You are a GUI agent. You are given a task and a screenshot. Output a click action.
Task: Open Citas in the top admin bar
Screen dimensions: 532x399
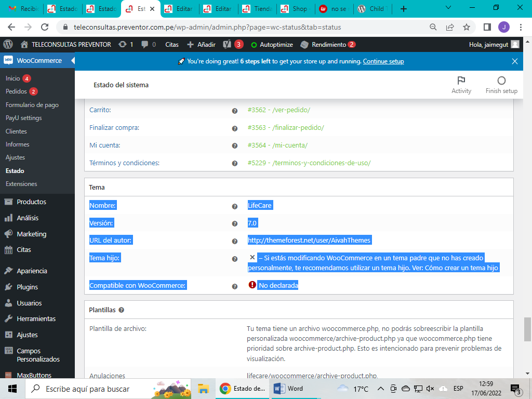coord(171,45)
